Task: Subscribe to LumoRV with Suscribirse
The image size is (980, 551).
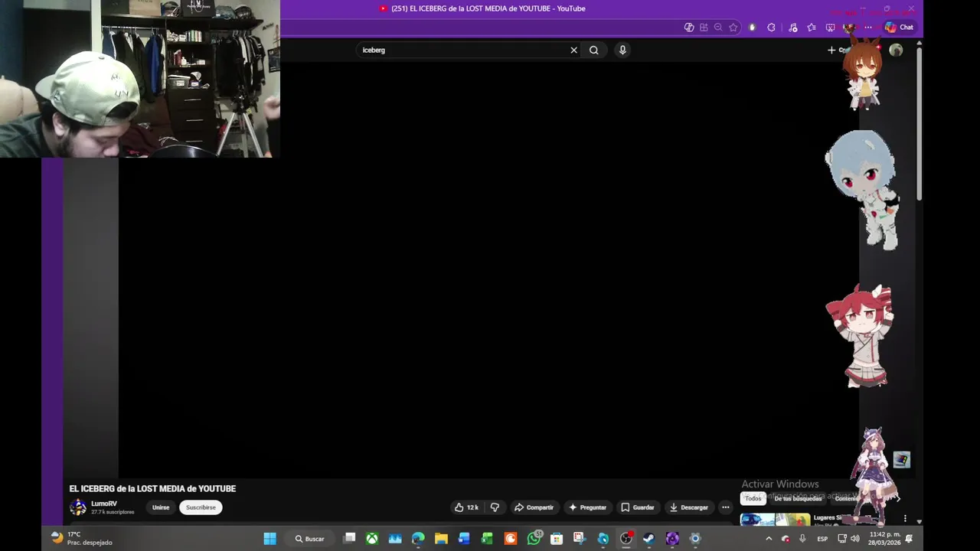Action: click(201, 507)
